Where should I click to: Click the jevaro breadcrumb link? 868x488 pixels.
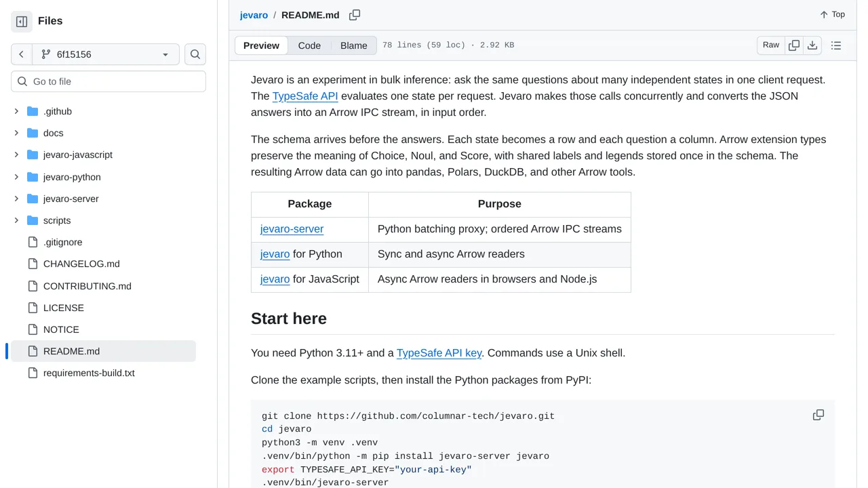pyautogui.click(x=254, y=15)
